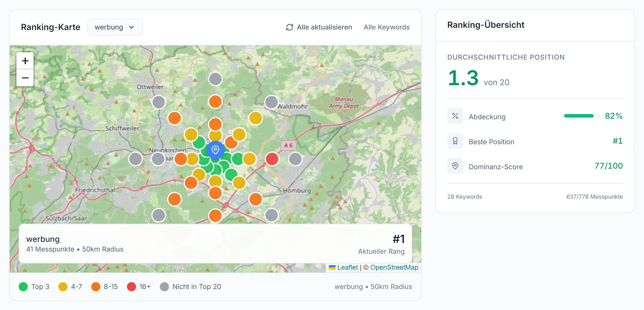Click the 1.3 average position value

463,78
